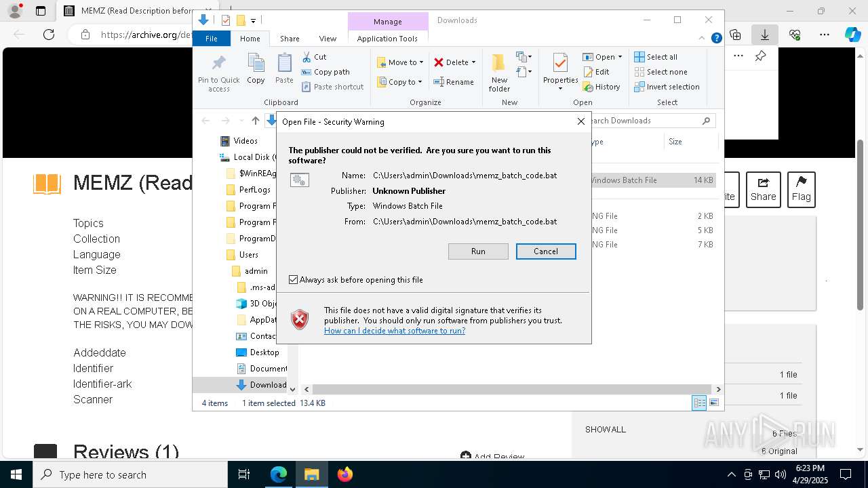
Task: Click Flag button on archive.org page
Action: click(x=801, y=190)
